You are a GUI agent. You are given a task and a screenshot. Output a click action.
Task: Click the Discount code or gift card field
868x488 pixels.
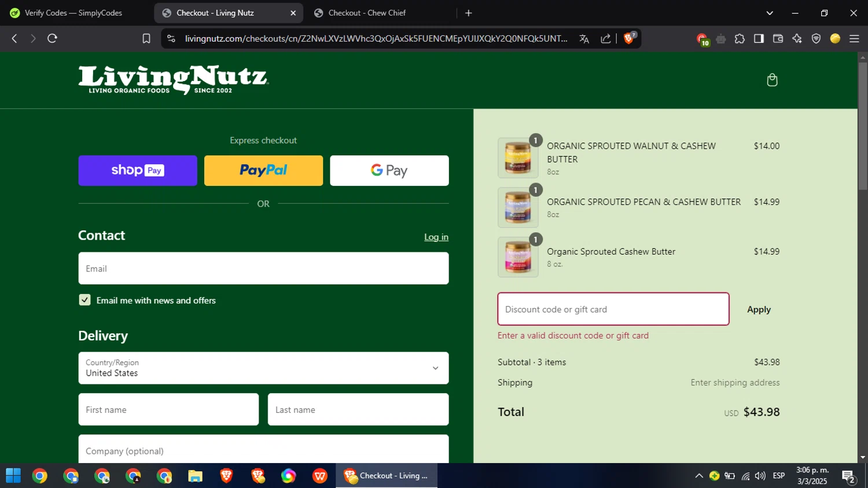click(x=613, y=309)
